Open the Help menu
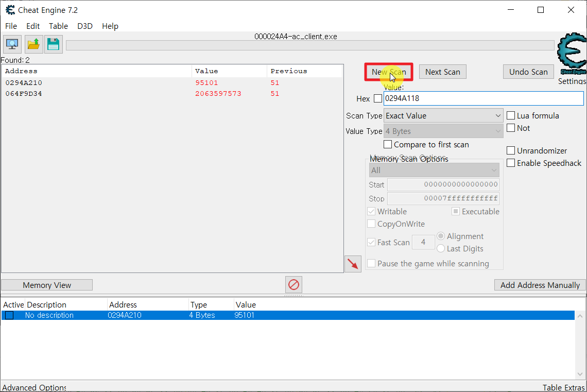Image resolution: width=587 pixels, height=392 pixels. (110, 26)
